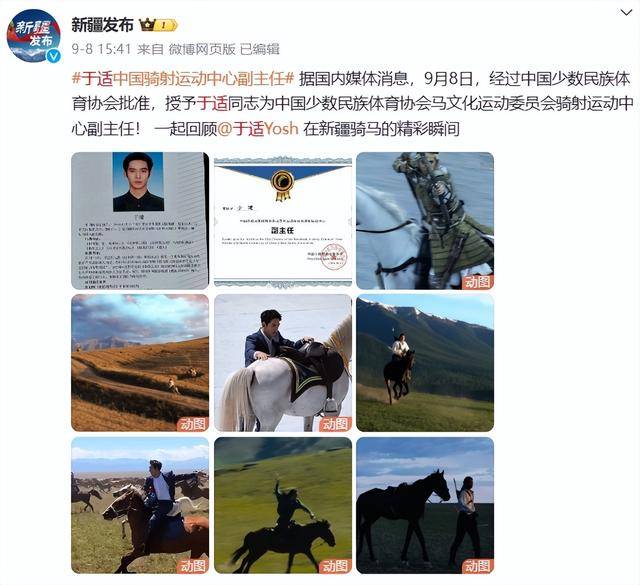Open the man leading dark horse GIF
Screen dimensions: 640x585
(425, 505)
